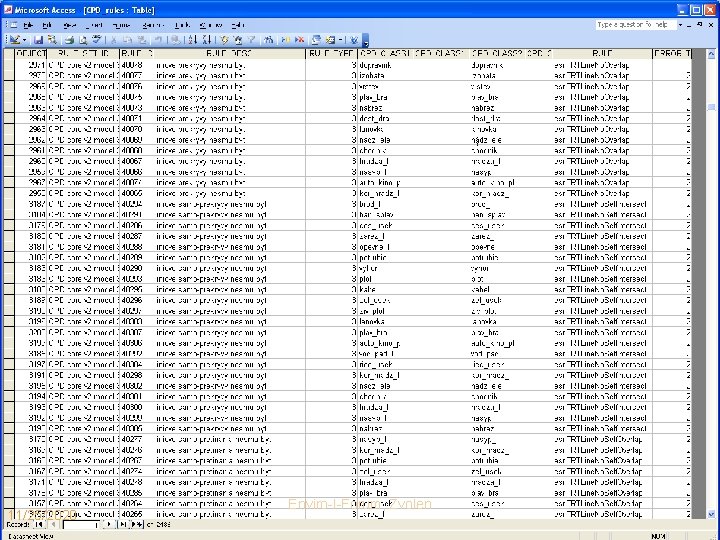Select the RULE_ID column header
The width and height of the screenshot is (720, 540).
coord(137,54)
